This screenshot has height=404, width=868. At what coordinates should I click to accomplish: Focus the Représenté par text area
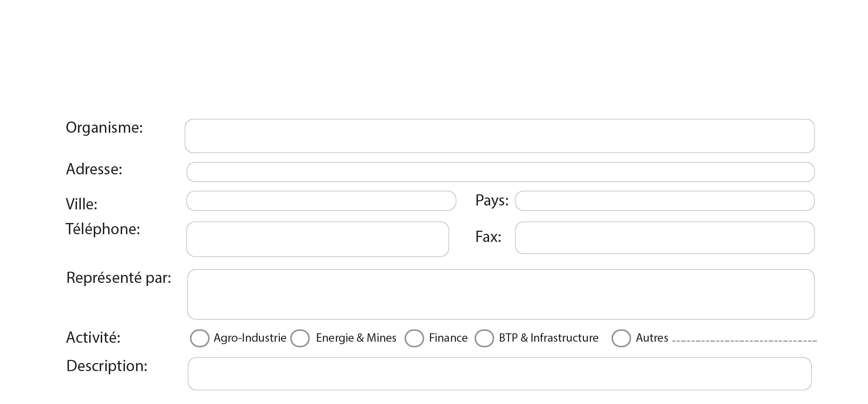click(501, 294)
